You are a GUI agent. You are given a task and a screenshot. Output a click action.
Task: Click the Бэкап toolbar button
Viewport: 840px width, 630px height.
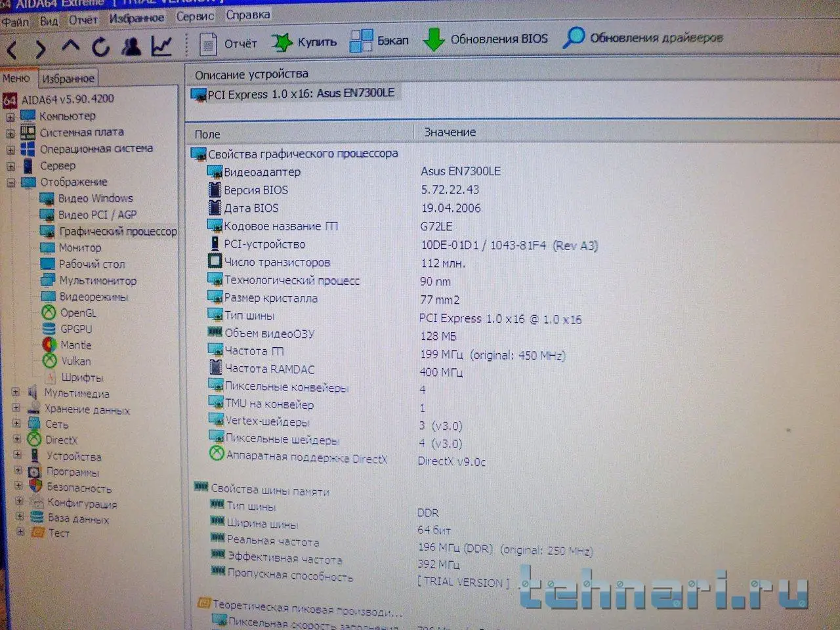pyautogui.click(x=379, y=41)
